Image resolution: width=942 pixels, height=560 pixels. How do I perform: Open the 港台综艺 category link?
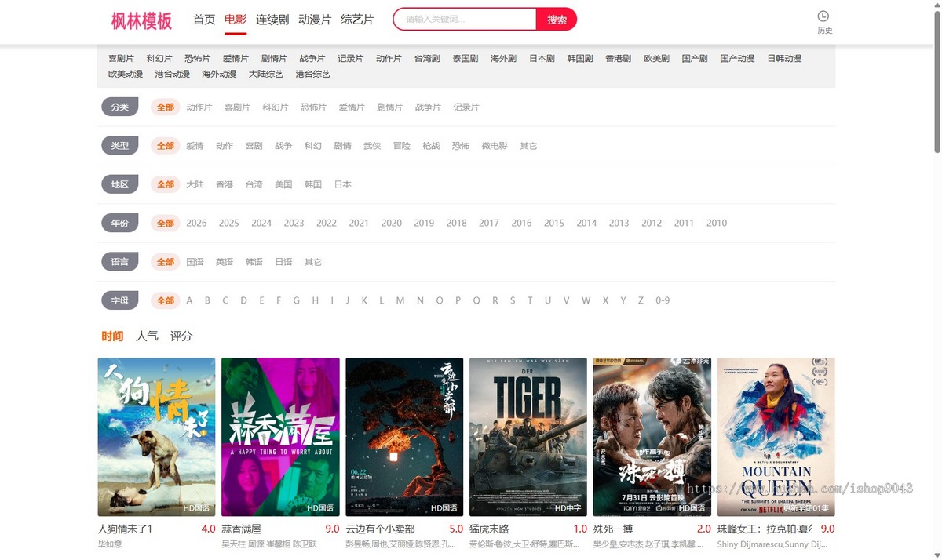click(312, 74)
